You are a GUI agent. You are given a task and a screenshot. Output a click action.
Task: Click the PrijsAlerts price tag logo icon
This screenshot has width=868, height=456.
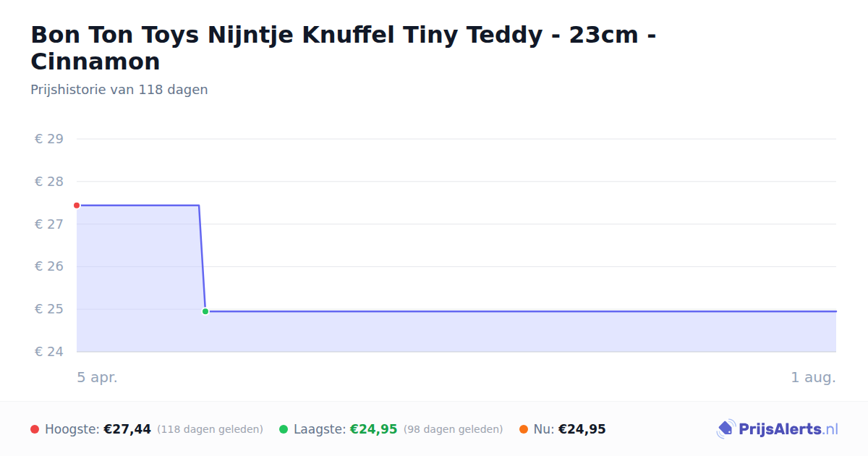point(726,429)
